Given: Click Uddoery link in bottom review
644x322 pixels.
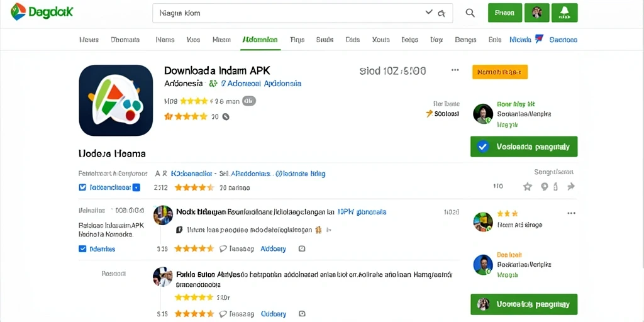Looking at the screenshot, I should pyautogui.click(x=273, y=314).
